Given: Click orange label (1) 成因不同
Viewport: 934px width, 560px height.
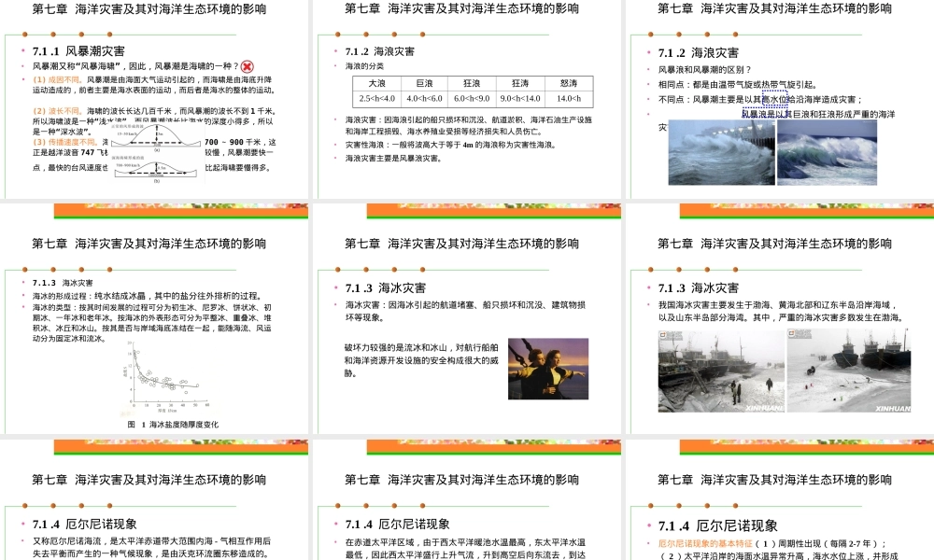Looking at the screenshot, I should 58,79.
